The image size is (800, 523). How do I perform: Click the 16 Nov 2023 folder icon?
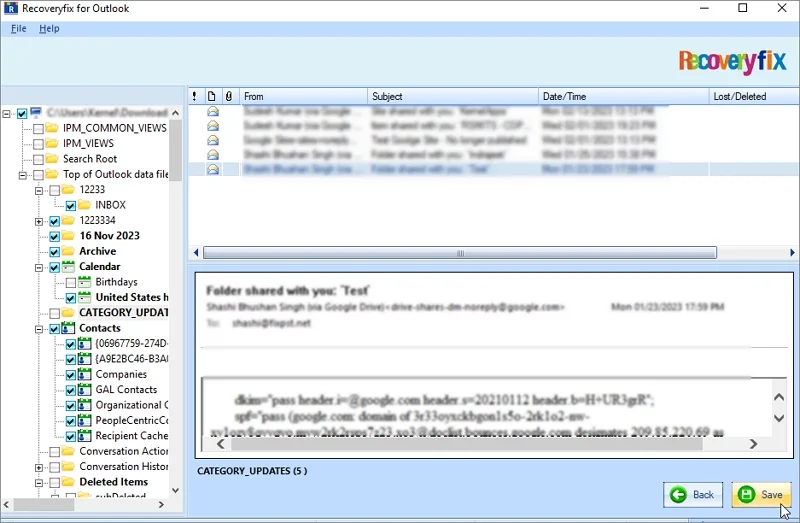pyautogui.click(x=68, y=236)
